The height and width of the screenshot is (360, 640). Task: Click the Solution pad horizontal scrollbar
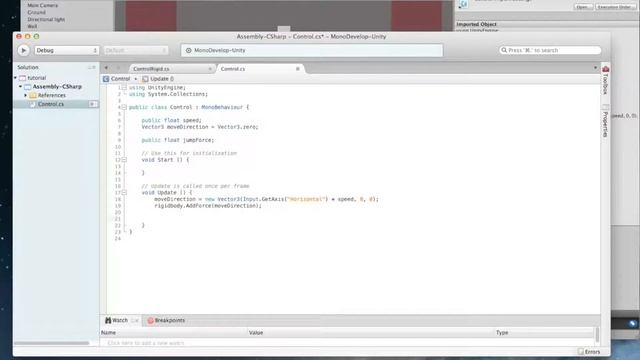pyautogui.click(x=52, y=343)
